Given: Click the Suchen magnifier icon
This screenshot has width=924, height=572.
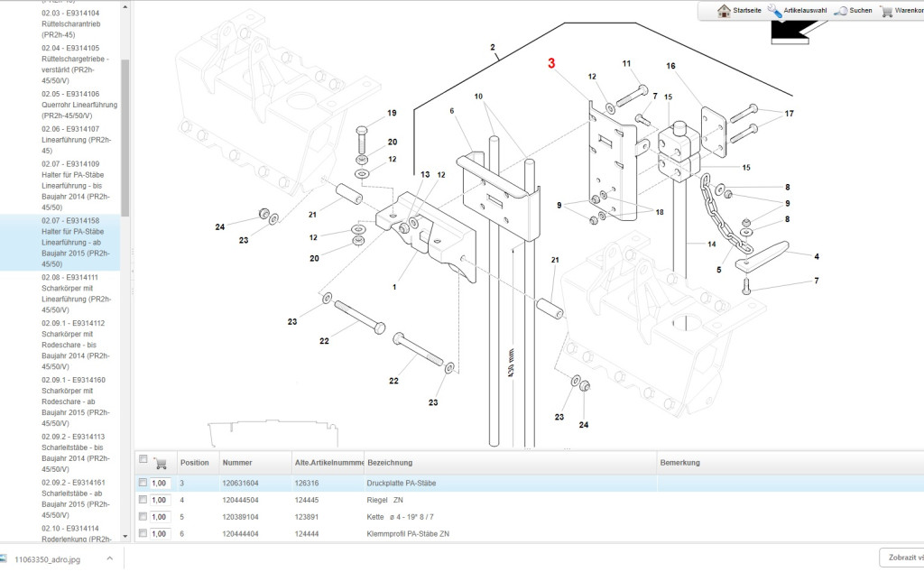Looking at the screenshot, I should point(840,11).
